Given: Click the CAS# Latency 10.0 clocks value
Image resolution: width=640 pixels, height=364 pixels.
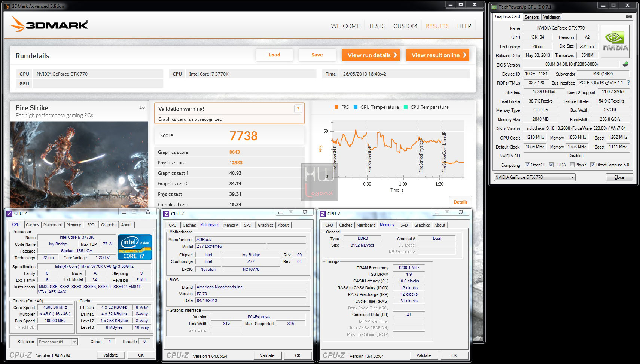Looking at the screenshot, I should point(409,281).
